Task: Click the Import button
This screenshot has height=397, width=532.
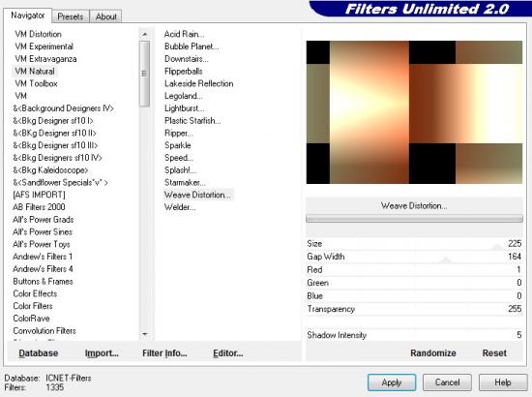Action: click(102, 353)
